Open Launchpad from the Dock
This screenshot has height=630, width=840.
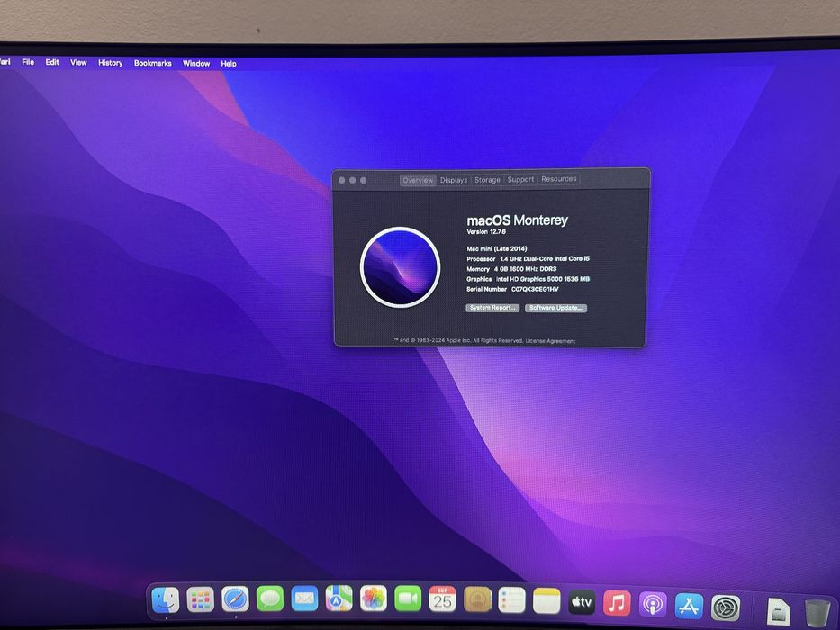201,599
